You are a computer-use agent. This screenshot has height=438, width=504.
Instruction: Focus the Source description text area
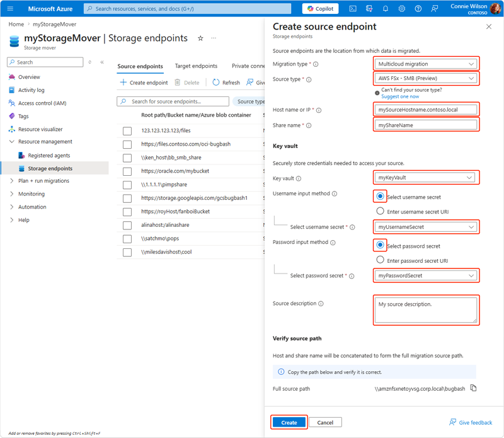point(426,310)
